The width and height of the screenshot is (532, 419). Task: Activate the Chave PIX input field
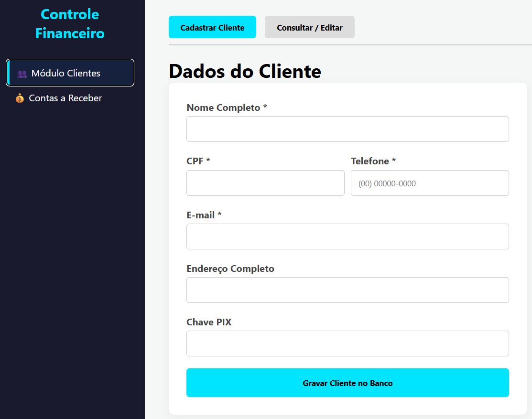(347, 344)
